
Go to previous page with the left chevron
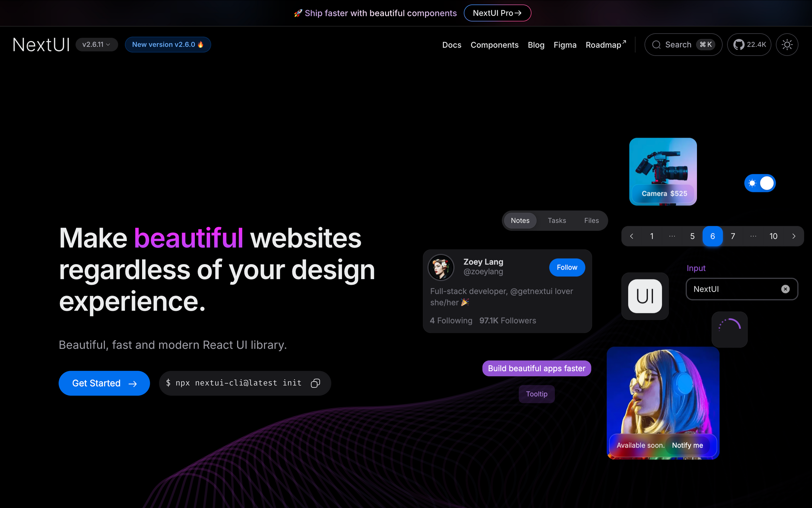point(631,236)
